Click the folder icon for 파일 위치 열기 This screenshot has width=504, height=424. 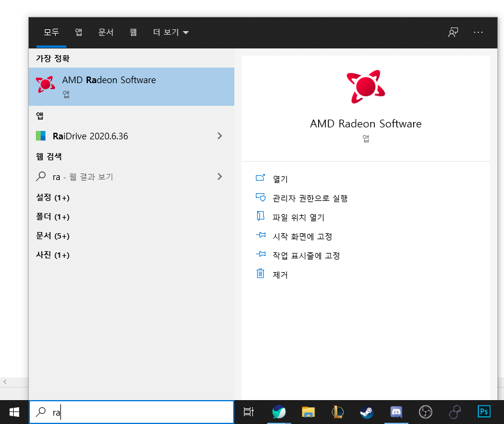tap(260, 216)
